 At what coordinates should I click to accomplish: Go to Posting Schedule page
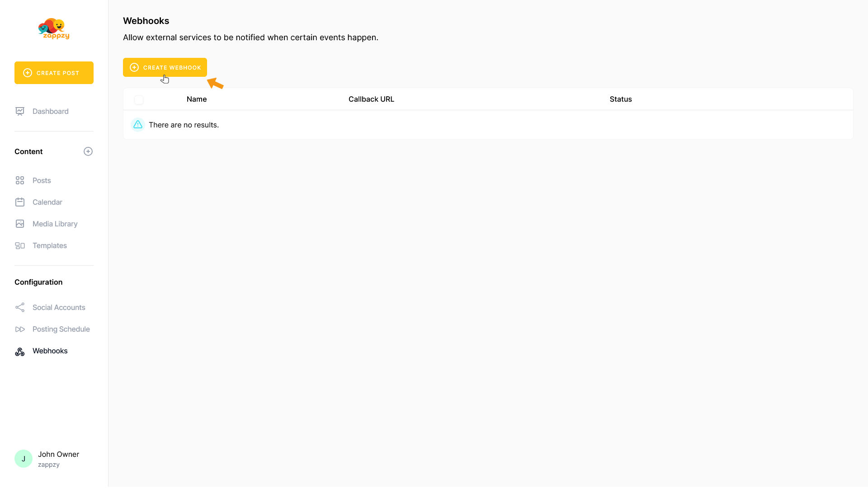click(x=61, y=329)
